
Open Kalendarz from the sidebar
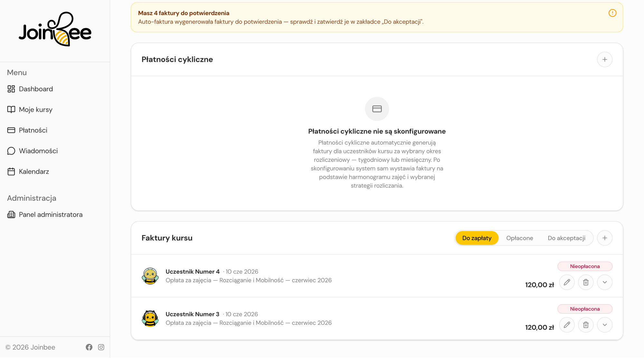coord(28,171)
